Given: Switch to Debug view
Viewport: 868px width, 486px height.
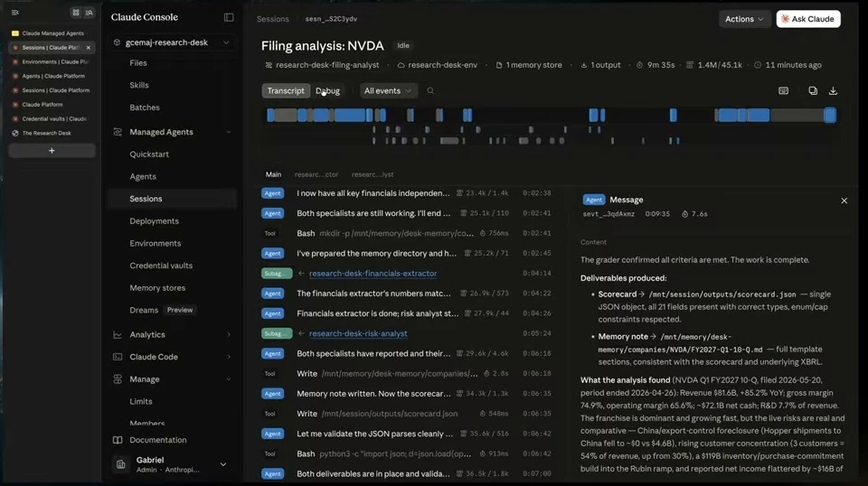Looking at the screenshot, I should (327, 90).
